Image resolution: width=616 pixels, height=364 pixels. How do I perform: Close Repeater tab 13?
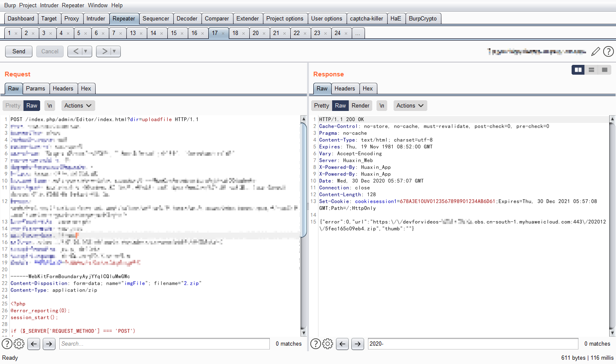point(141,33)
